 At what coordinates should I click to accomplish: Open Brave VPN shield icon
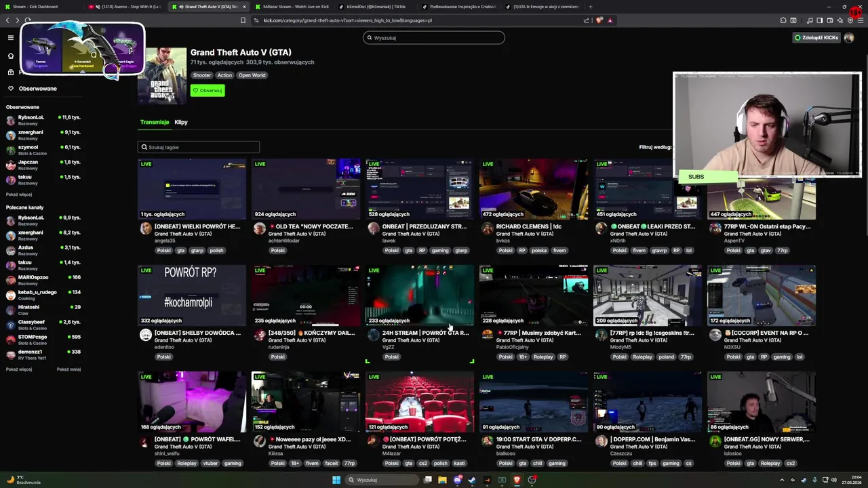(x=850, y=20)
